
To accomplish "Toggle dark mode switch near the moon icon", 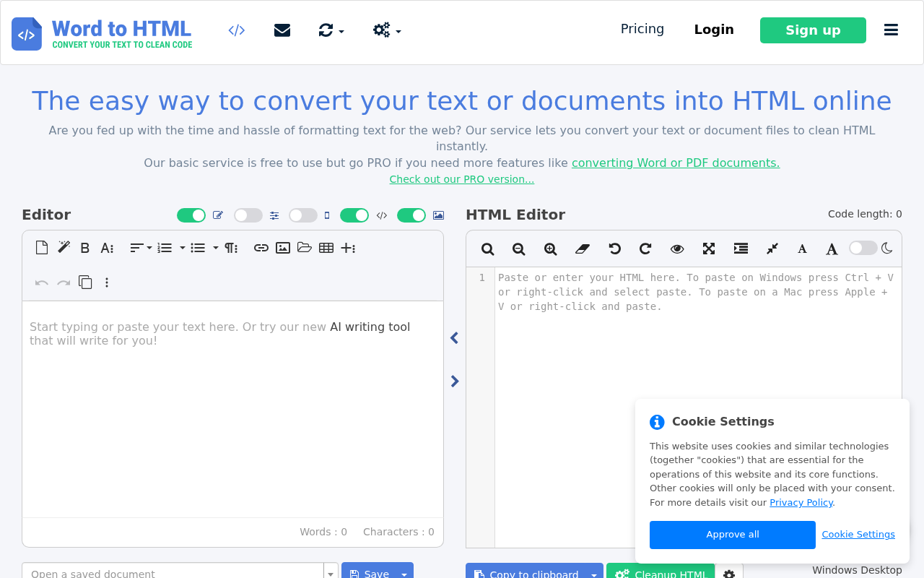I will pyautogui.click(x=863, y=248).
